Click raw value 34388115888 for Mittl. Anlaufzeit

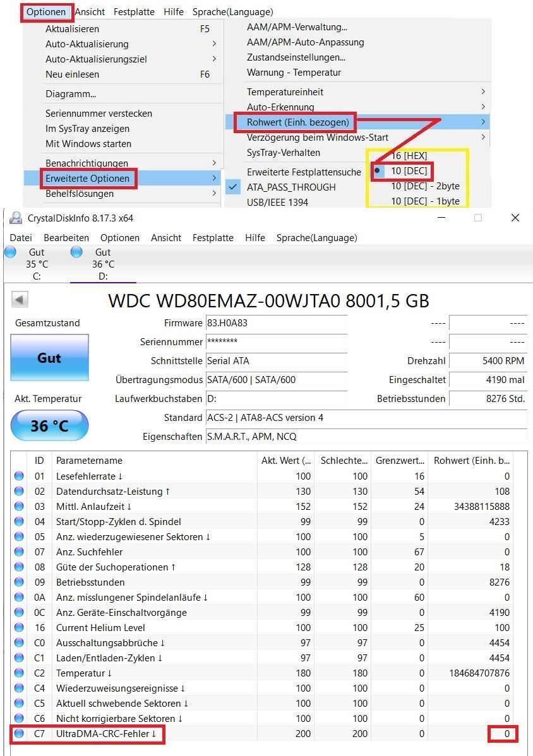[481, 506]
